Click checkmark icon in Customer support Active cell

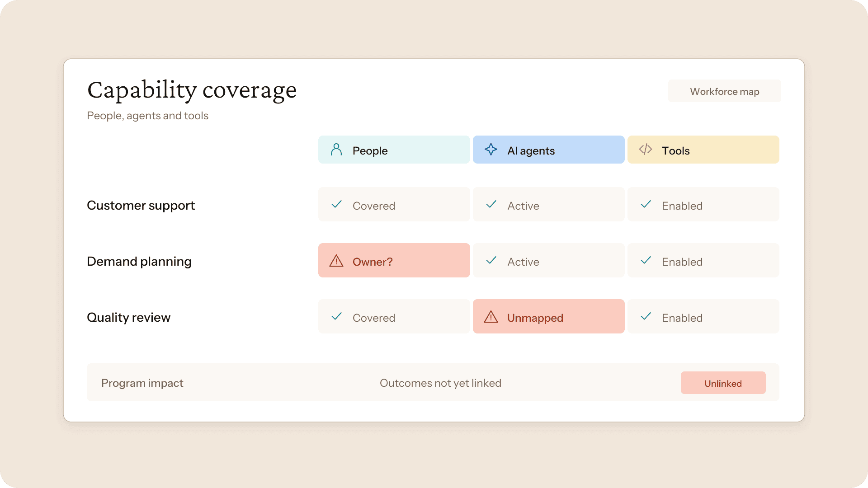coord(491,205)
